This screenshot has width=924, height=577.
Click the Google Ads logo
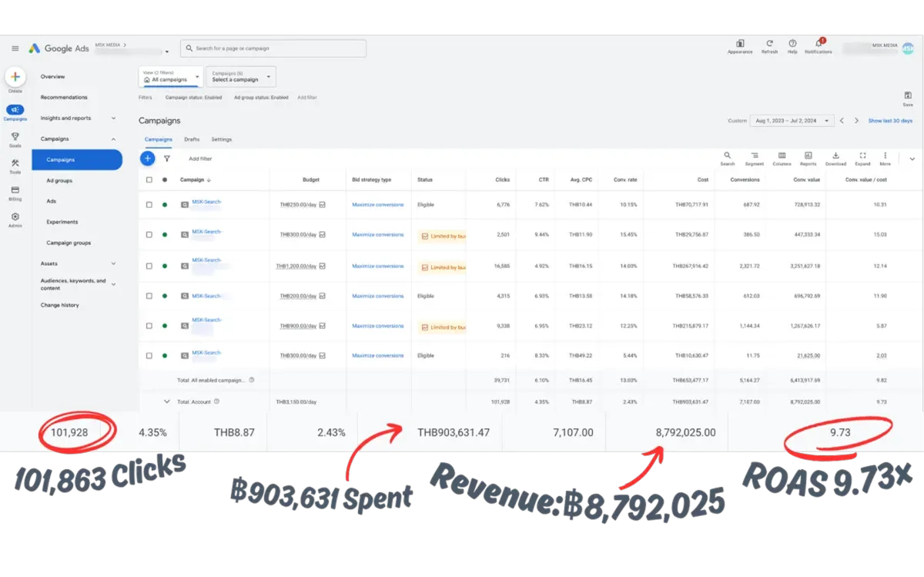coord(59,49)
